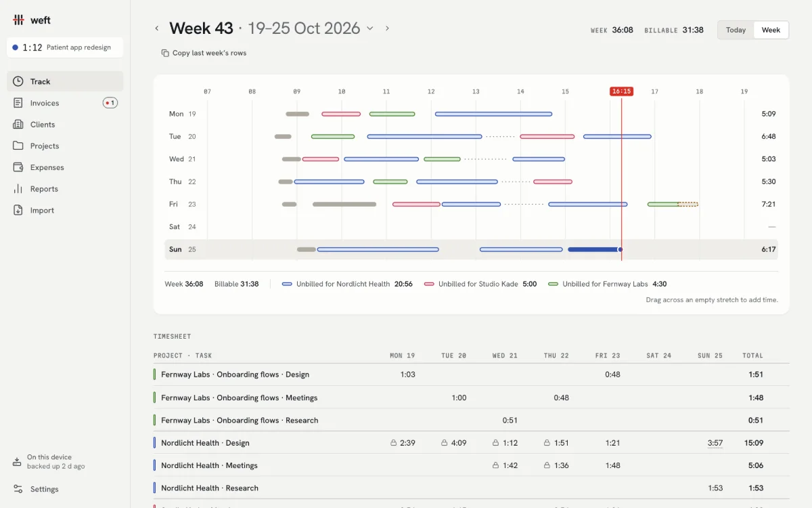Screen dimensions: 812x508
Task: Select the Sun 25 row label
Action: point(182,249)
